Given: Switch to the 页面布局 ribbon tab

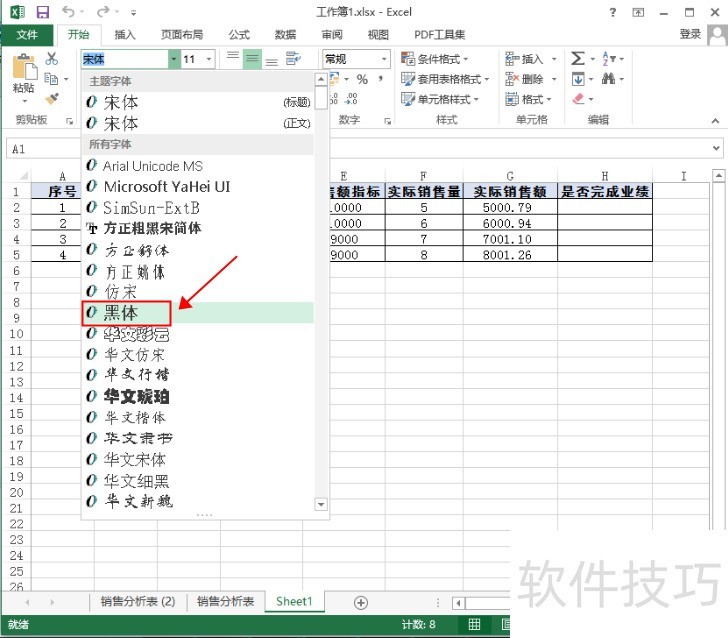Looking at the screenshot, I should click(182, 35).
